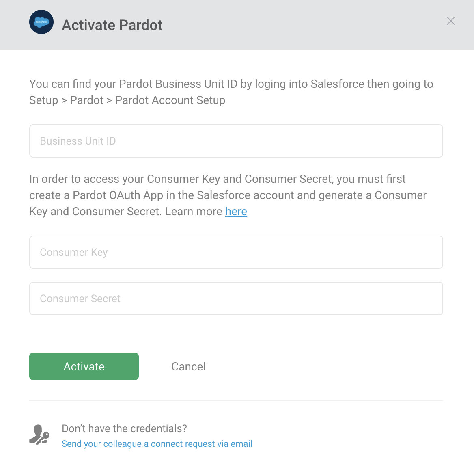
Task: Click the horizontal divider below Activate button
Action: (236, 401)
